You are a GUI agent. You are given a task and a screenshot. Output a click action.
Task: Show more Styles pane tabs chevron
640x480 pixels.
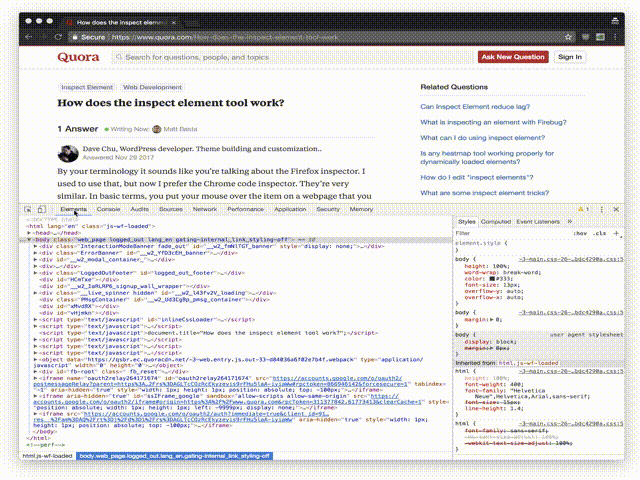[x=570, y=222]
